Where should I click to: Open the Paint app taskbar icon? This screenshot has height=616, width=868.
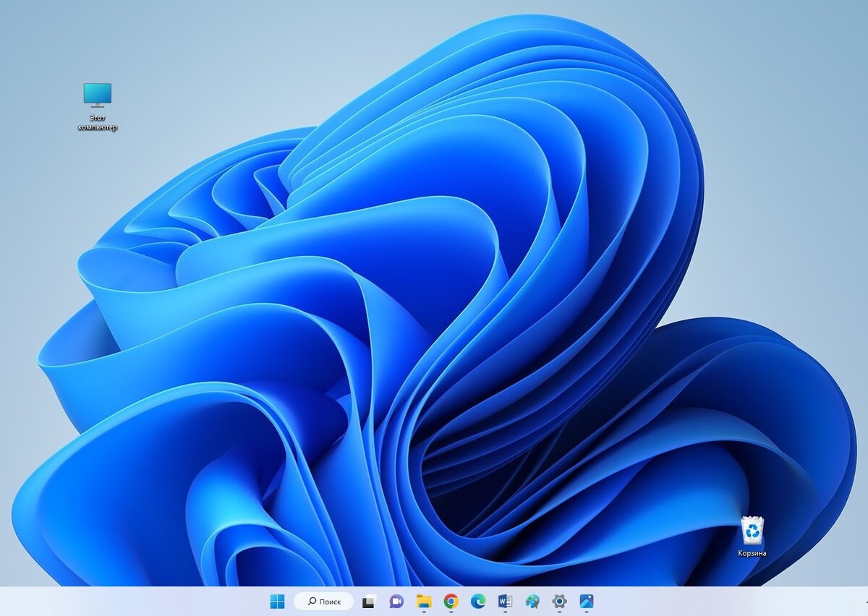pos(532,602)
